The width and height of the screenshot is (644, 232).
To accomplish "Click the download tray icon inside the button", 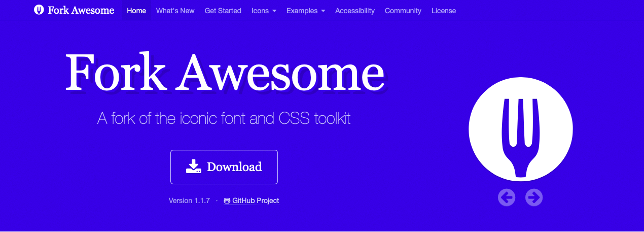I will (194, 167).
